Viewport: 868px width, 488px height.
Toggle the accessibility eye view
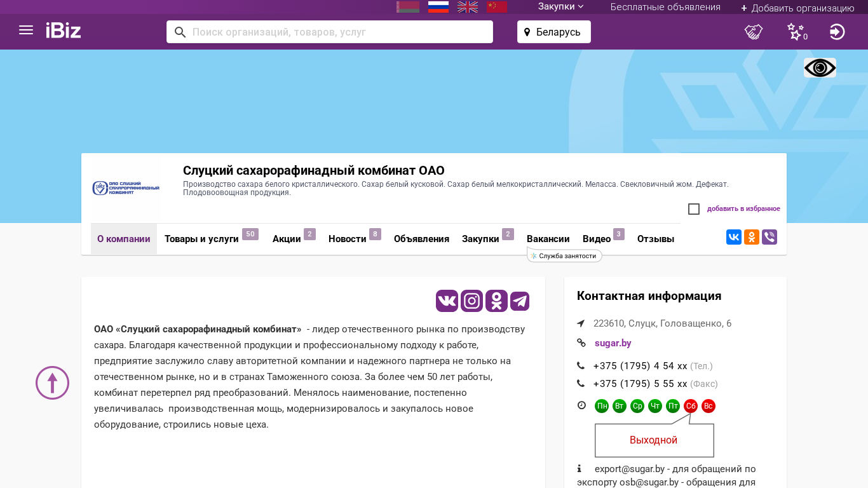[820, 68]
